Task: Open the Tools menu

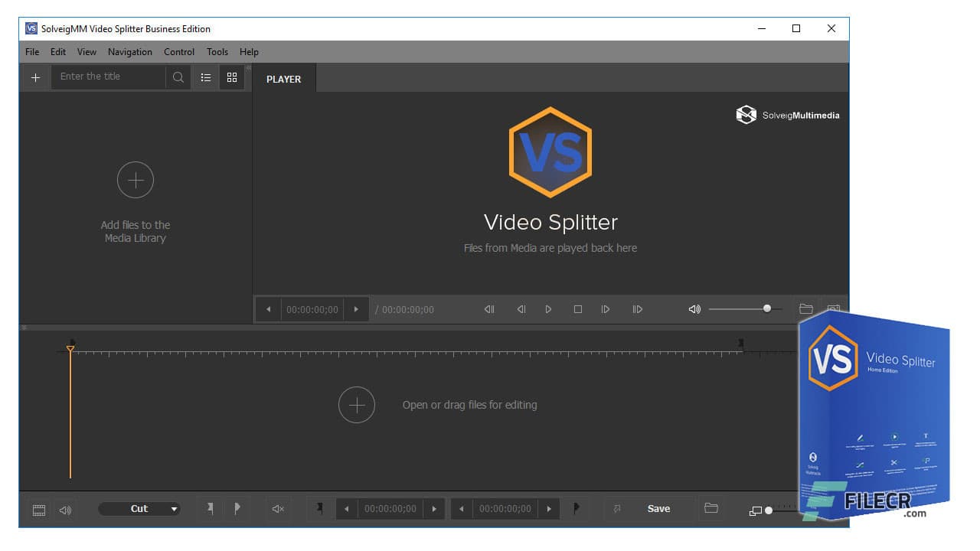Action: click(x=217, y=51)
